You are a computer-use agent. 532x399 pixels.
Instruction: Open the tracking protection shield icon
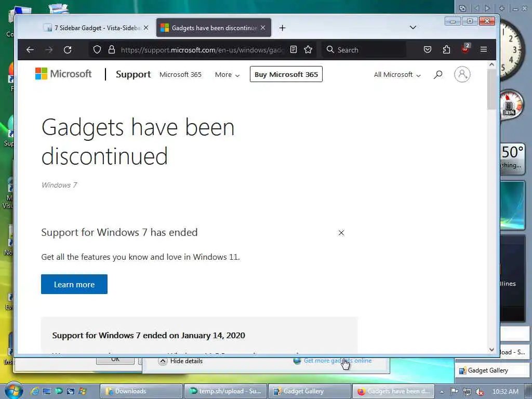pyautogui.click(x=97, y=50)
